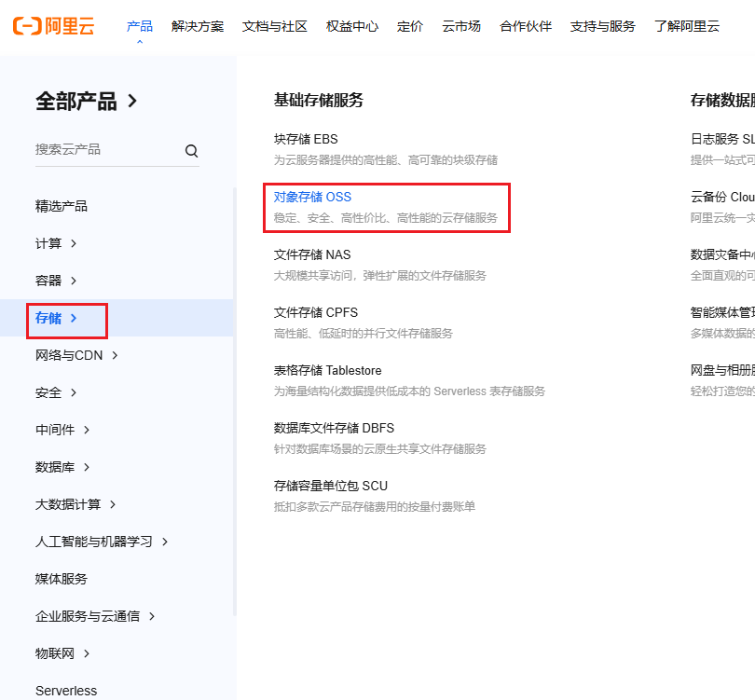Click the 抵扣多款云产品 SCU description
The image size is (755, 700).
(x=374, y=506)
